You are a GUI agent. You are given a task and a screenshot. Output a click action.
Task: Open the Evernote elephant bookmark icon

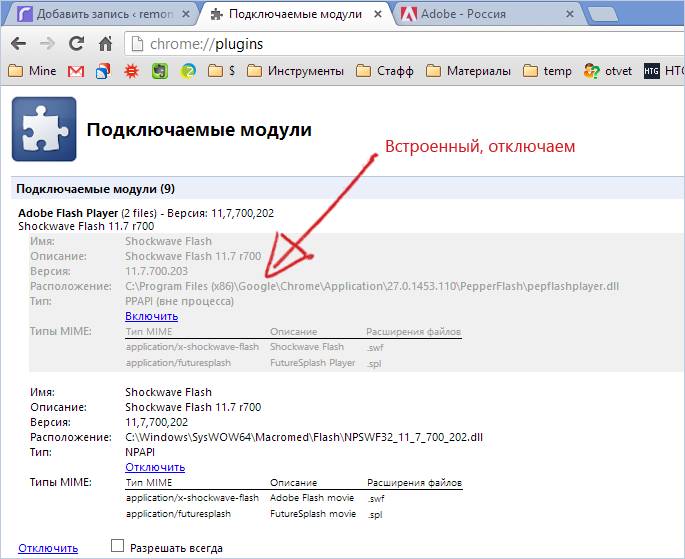[x=159, y=71]
